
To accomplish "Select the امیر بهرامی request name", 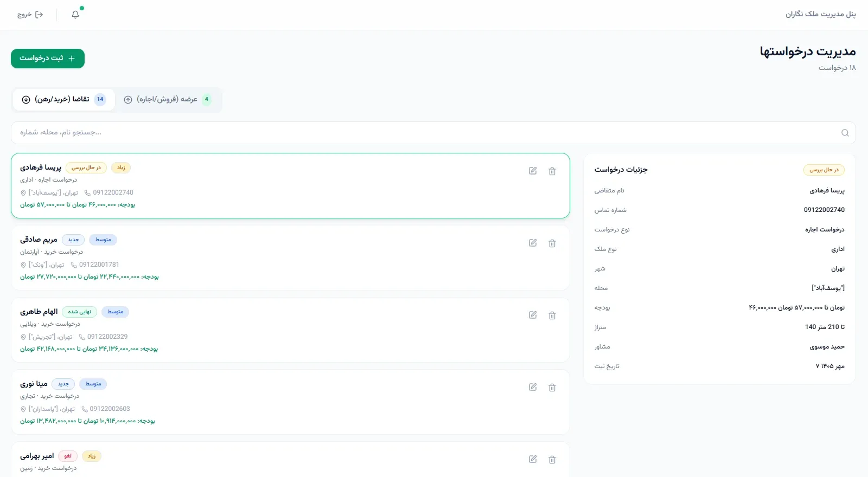I will pyautogui.click(x=37, y=456).
